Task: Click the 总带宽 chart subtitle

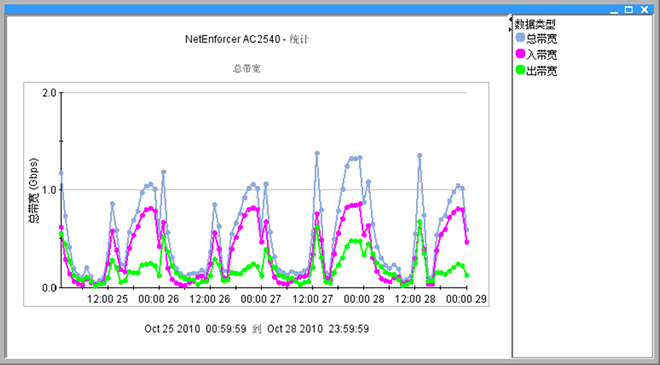Action: (x=247, y=68)
